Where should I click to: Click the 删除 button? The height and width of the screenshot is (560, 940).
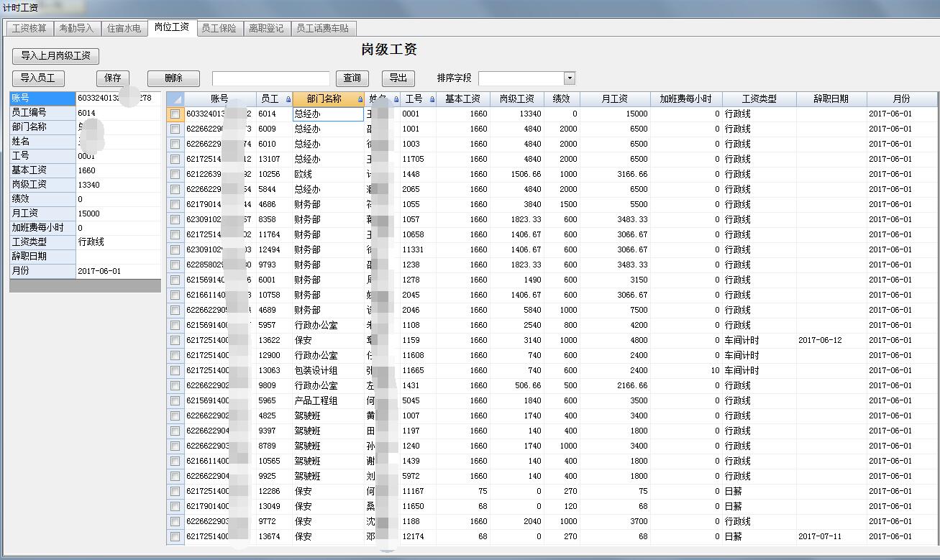(x=173, y=78)
